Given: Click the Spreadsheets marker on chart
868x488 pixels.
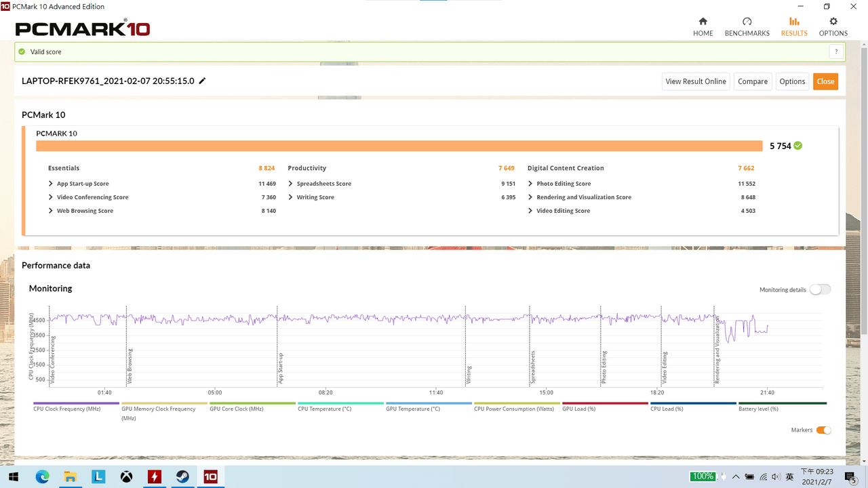Looking at the screenshot, I should [533, 367].
